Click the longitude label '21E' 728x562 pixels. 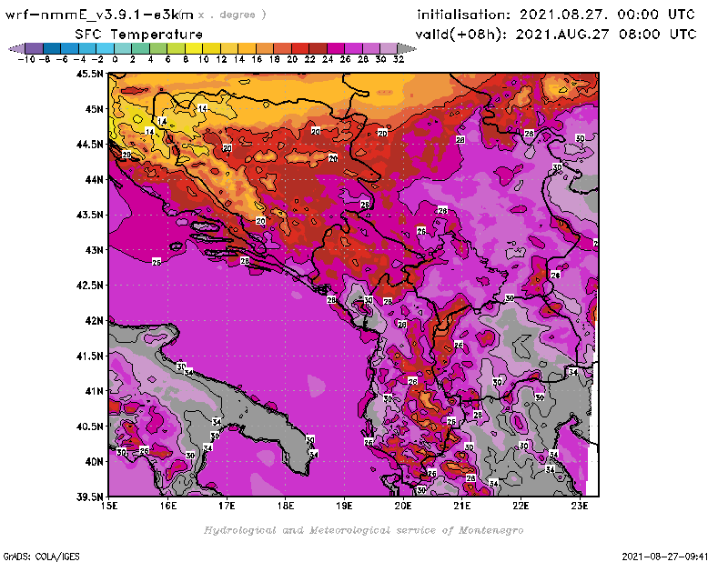pyautogui.click(x=462, y=506)
